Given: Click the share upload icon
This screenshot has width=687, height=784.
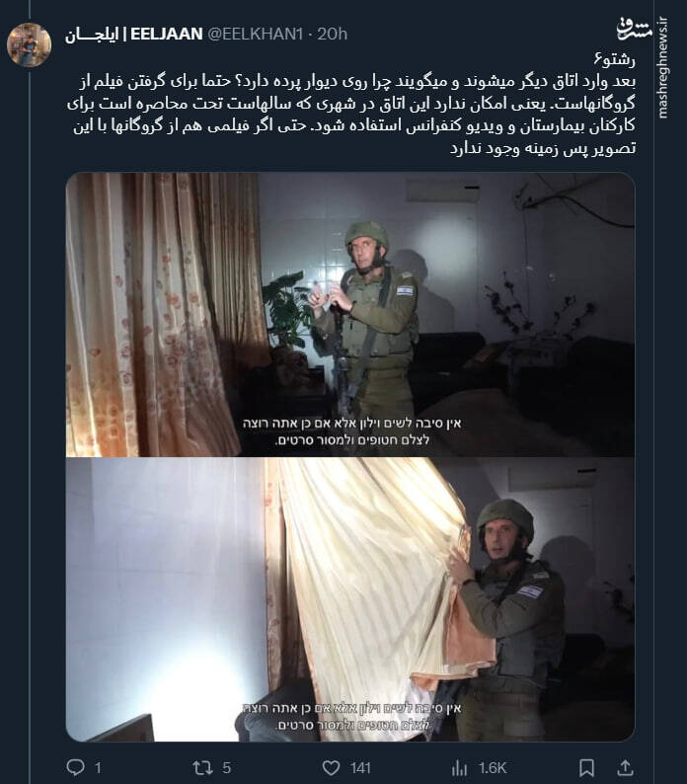Looking at the screenshot, I should pos(625,767).
